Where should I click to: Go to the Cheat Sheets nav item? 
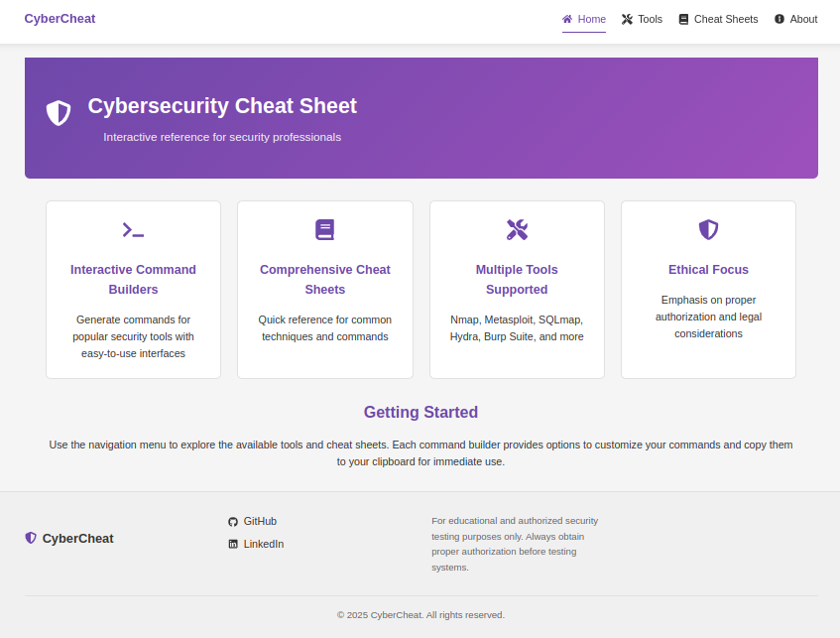(x=718, y=19)
